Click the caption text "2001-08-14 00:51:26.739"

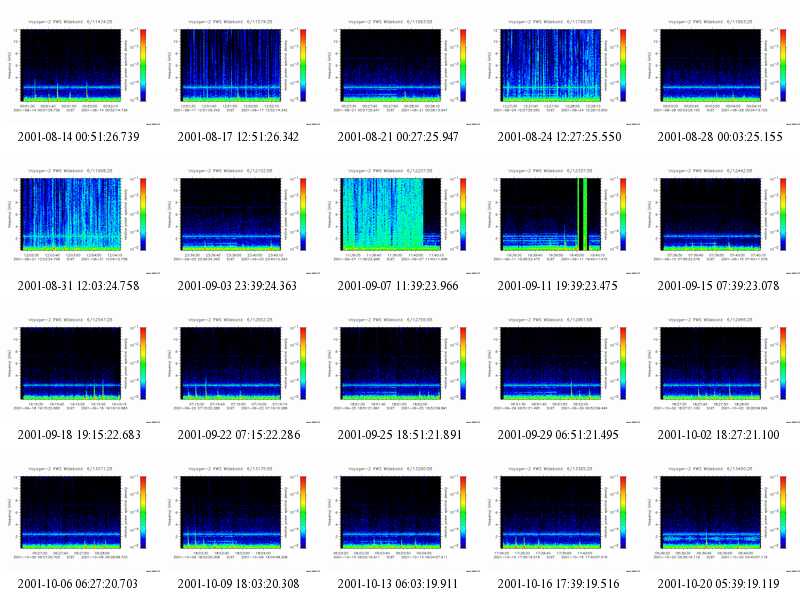79,137
